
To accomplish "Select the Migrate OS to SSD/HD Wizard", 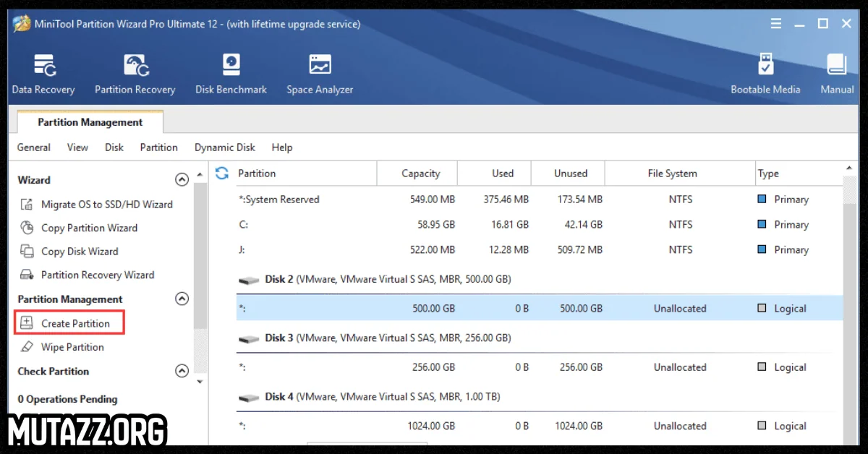I will 105,204.
